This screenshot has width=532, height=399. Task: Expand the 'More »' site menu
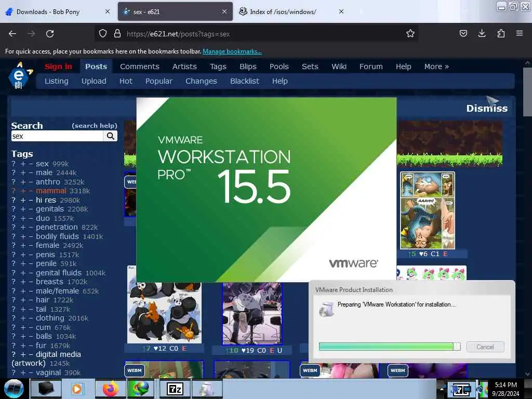pos(436,66)
